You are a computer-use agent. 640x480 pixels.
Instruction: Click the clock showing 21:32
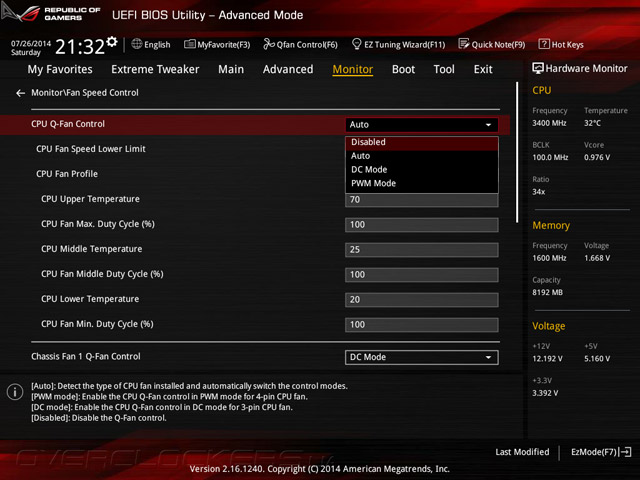[x=80, y=47]
